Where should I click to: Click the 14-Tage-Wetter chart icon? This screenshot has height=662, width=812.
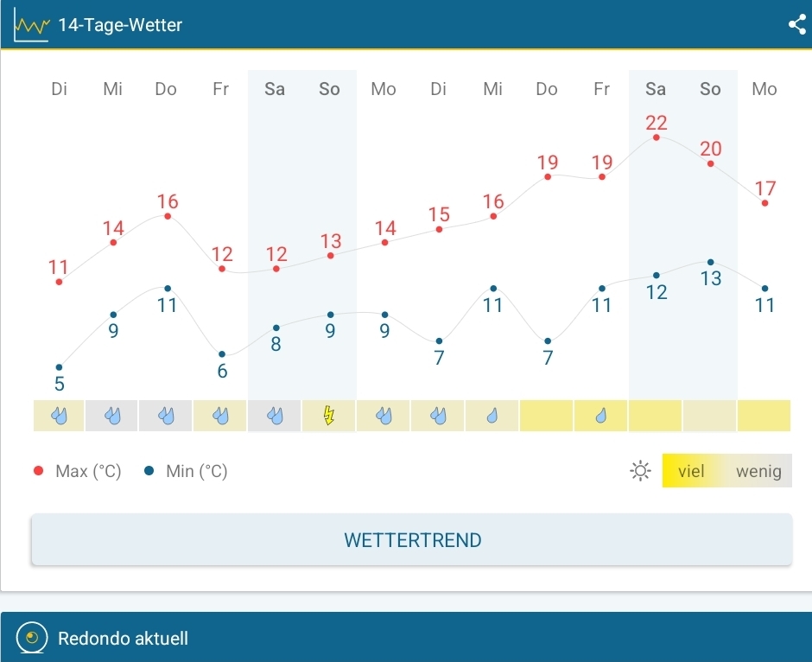click(x=32, y=24)
